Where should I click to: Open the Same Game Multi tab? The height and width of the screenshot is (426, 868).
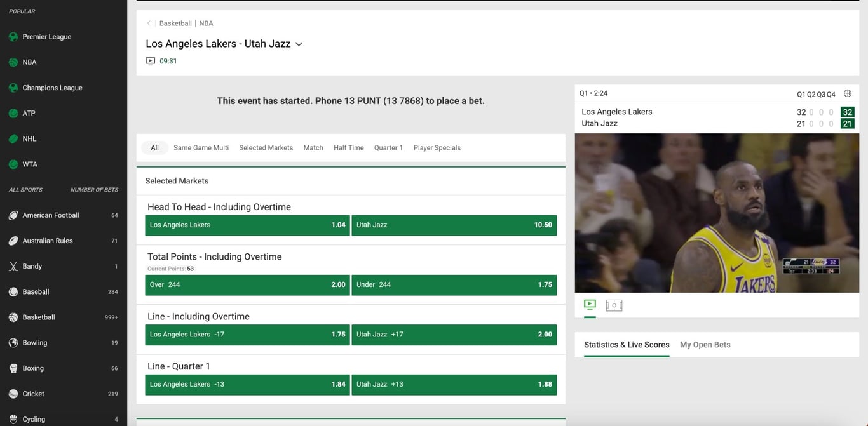click(x=201, y=148)
